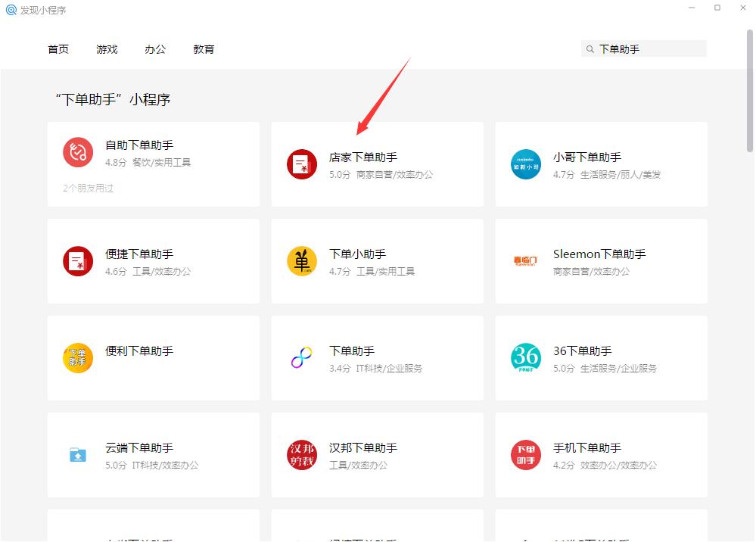756x542 pixels.
Task: Open the 便捷下单助手 title link
Action: point(139,254)
